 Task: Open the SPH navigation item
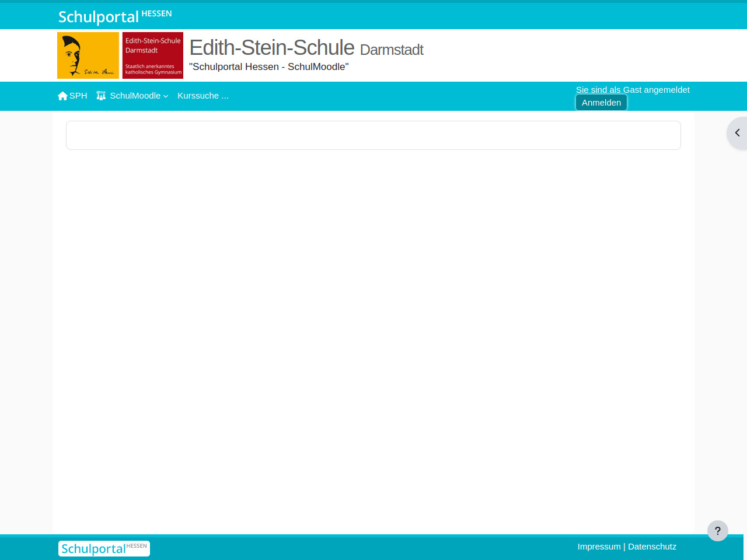click(x=78, y=96)
